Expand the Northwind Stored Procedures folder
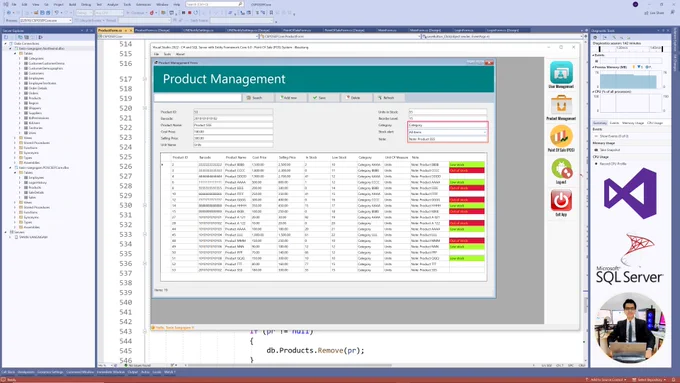This screenshot has width=680, height=383. coord(15,143)
